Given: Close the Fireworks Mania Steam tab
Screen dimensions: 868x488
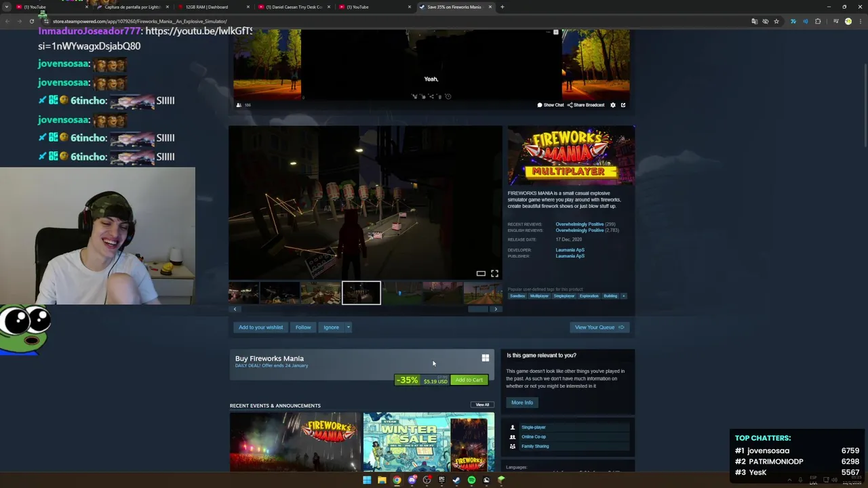Looking at the screenshot, I should coord(490,7).
